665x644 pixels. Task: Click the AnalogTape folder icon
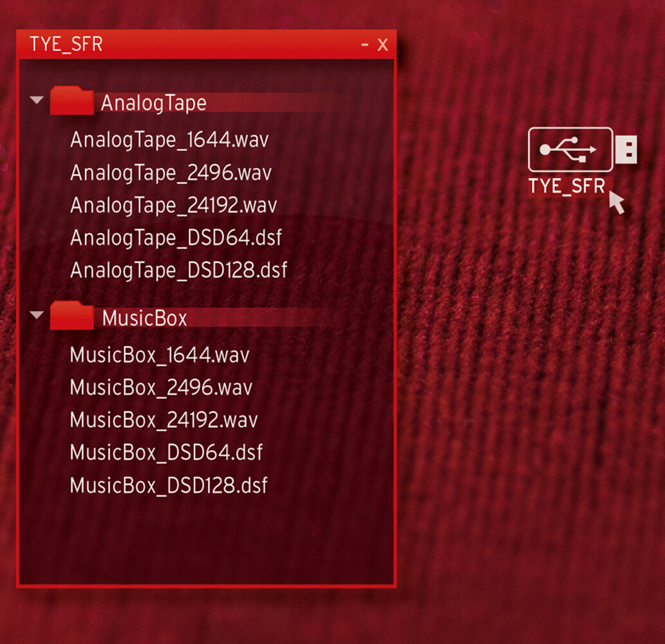(x=71, y=100)
